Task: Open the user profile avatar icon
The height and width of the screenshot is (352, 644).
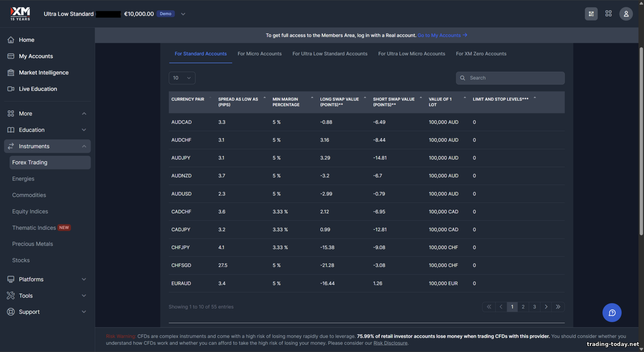Action: (x=626, y=14)
